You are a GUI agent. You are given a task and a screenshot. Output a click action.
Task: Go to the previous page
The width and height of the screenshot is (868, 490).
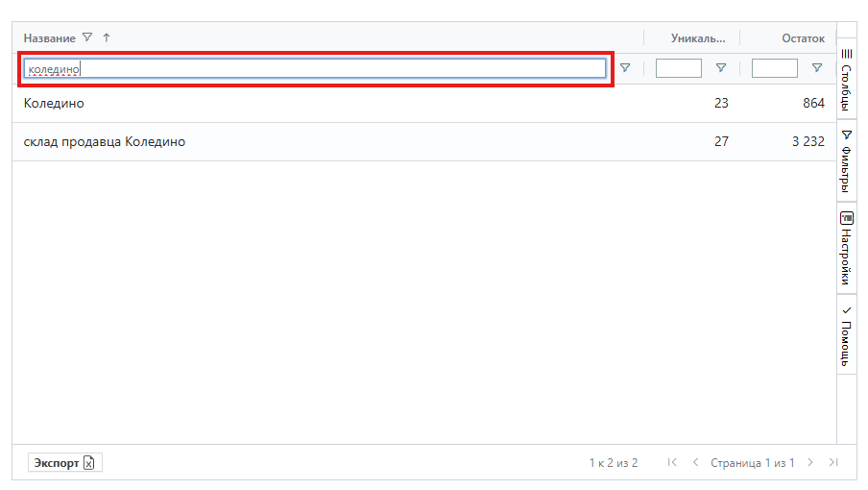(695, 462)
